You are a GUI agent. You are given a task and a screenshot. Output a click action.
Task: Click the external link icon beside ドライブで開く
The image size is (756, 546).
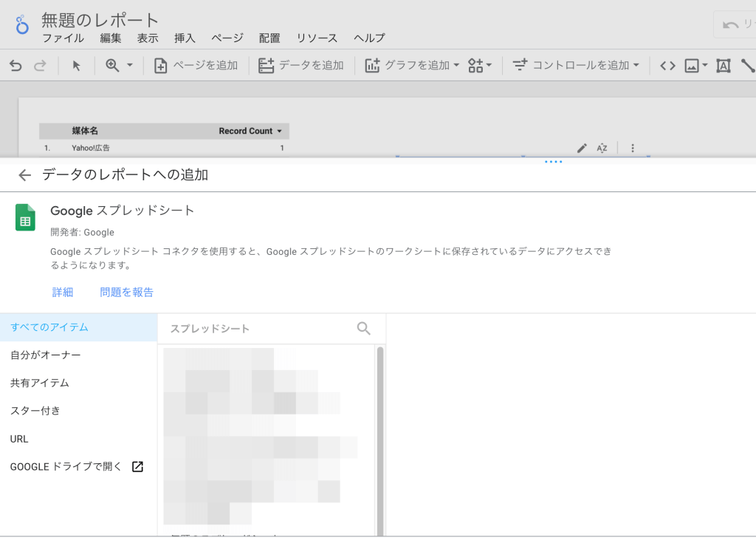137,466
